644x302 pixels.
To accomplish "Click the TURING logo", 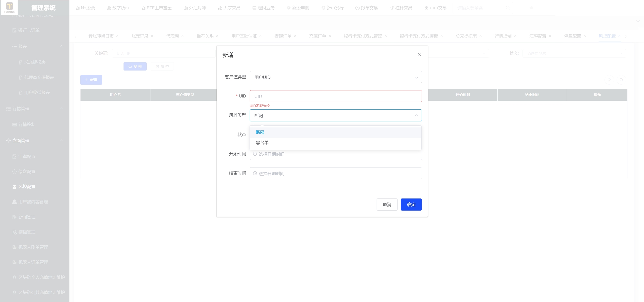I will [10, 8].
